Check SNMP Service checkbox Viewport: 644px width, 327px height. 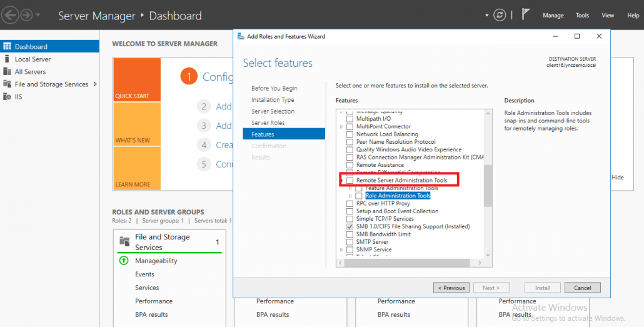pyautogui.click(x=350, y=249)
